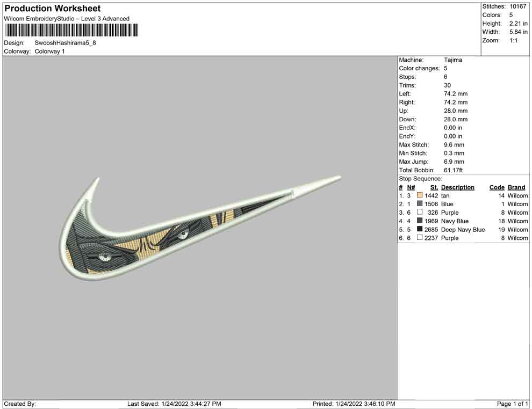Click the swoosh embroidery design preview

199,229
